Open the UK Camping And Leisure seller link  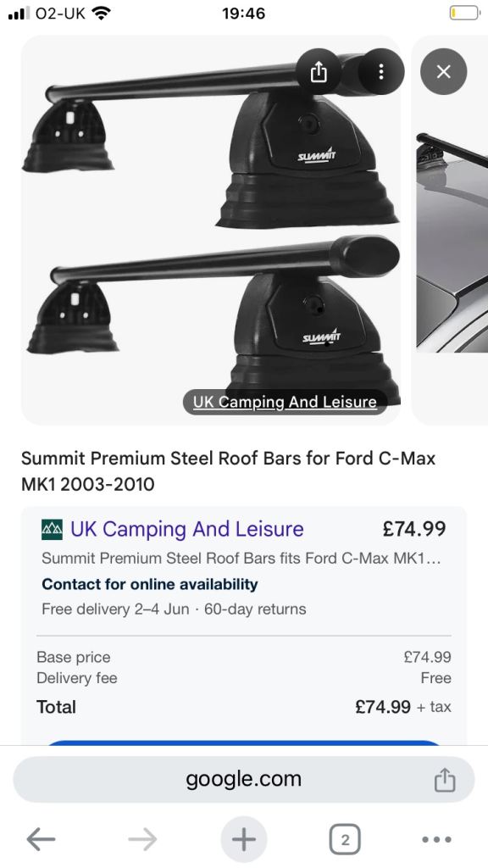pos(186,528)
